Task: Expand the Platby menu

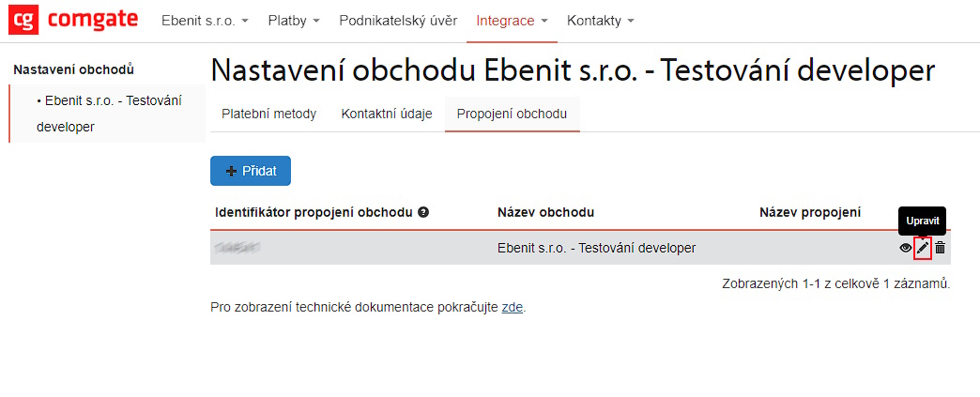Action: coord(294,21)
